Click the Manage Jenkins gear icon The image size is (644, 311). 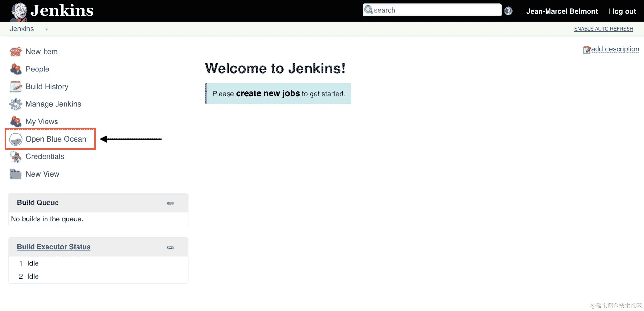(15, 104)
